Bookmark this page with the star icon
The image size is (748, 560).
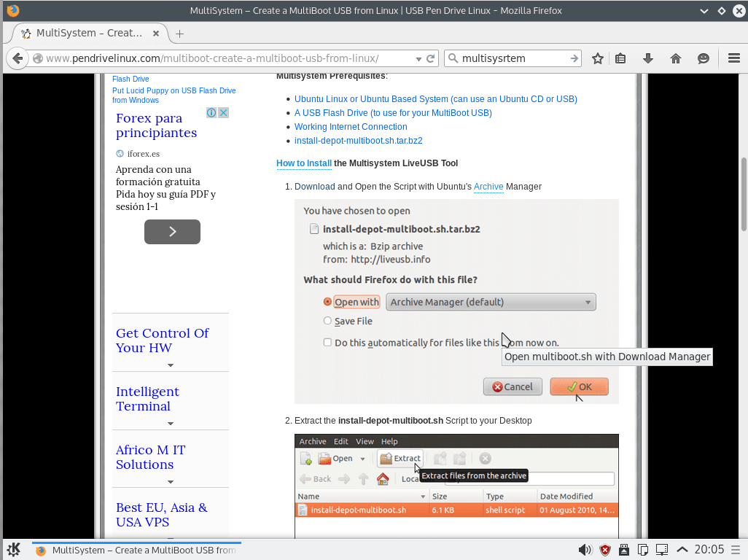(598, 58)
